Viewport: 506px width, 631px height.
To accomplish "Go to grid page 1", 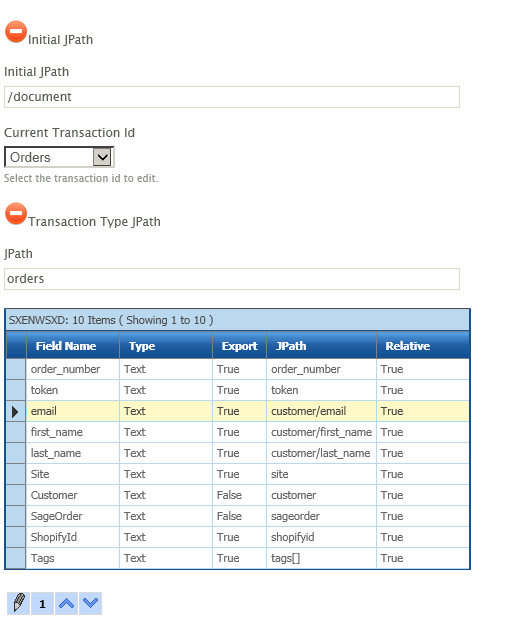I will pos(42,603).
